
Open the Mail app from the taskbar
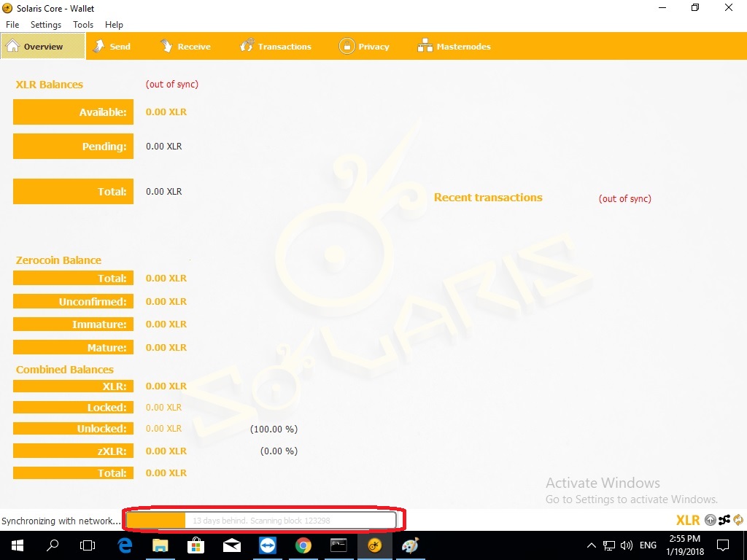(232, 545)
